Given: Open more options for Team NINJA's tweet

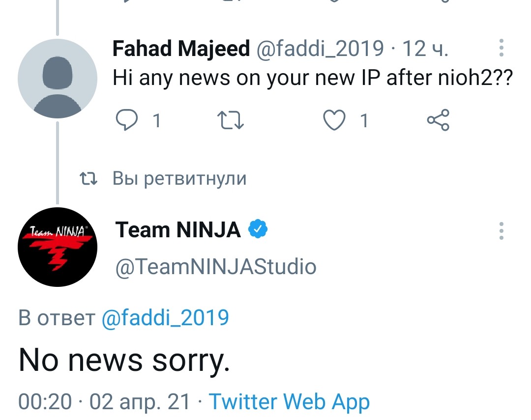Looking at the screenshot, I should pos(501,231).
